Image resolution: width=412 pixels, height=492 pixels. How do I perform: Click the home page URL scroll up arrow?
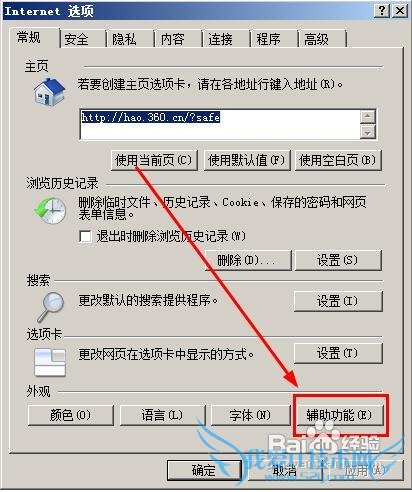368,117
